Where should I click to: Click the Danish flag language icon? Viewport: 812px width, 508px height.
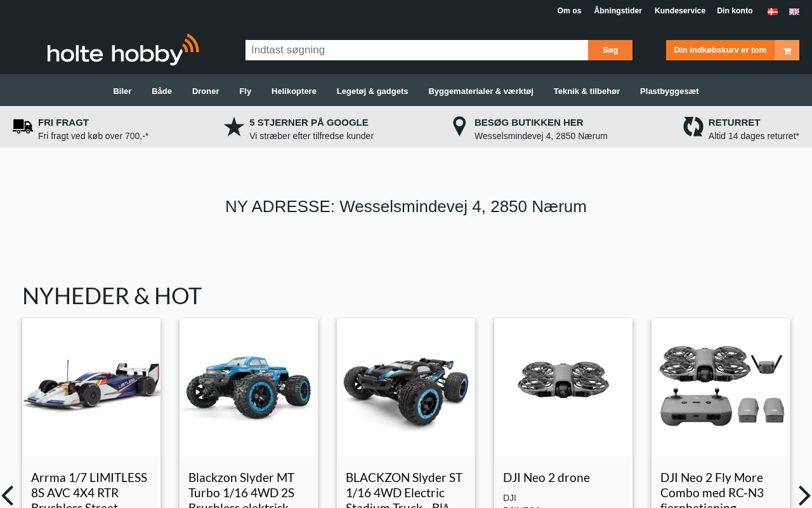[772, 11]
